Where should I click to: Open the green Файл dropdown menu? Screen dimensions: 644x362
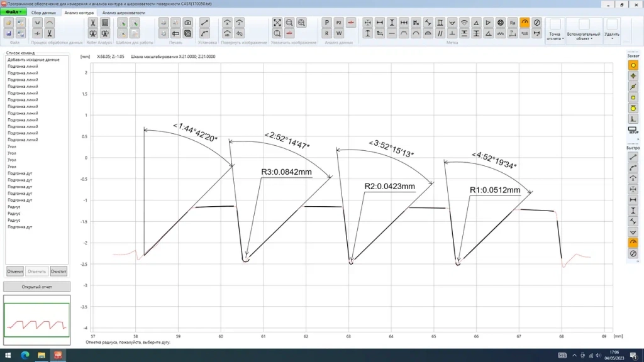13,12
